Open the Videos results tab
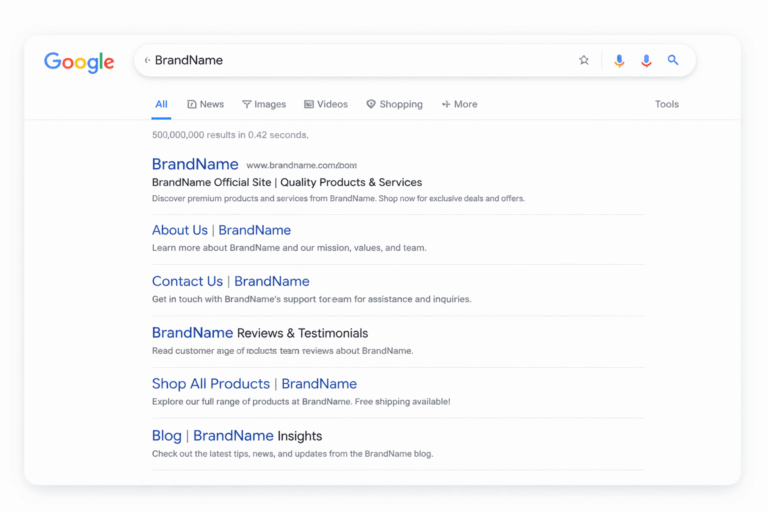Image resolution: width=768 pixels, height=512 pixels. [x=326, y=104]
